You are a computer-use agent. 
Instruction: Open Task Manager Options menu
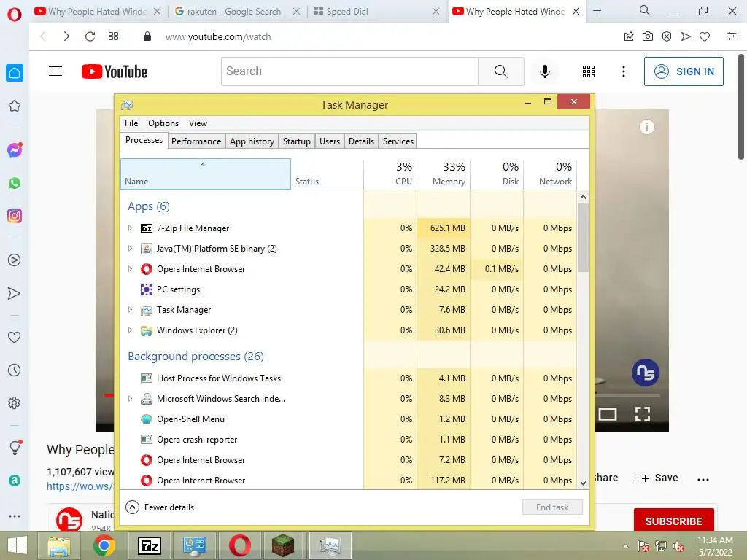point(163,123)
